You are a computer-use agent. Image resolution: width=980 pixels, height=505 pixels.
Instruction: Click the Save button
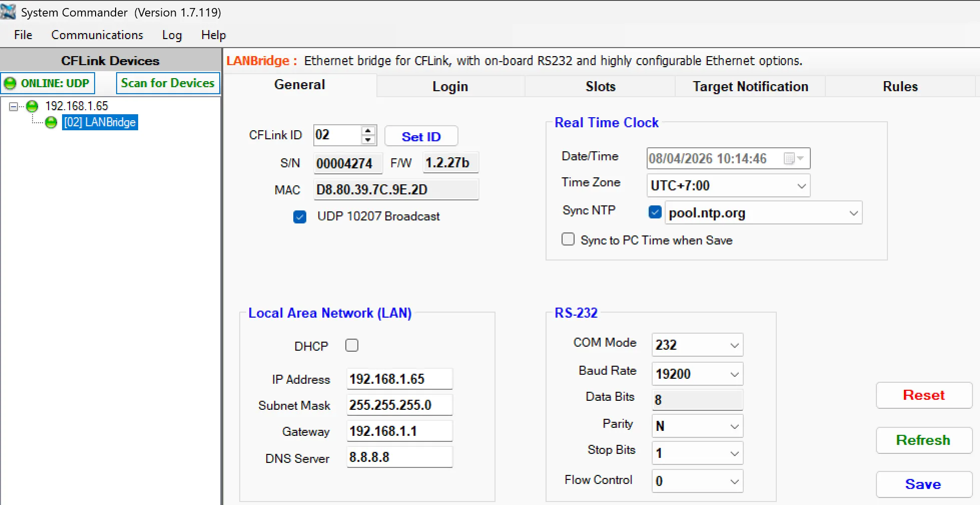(x=923, y=484)
